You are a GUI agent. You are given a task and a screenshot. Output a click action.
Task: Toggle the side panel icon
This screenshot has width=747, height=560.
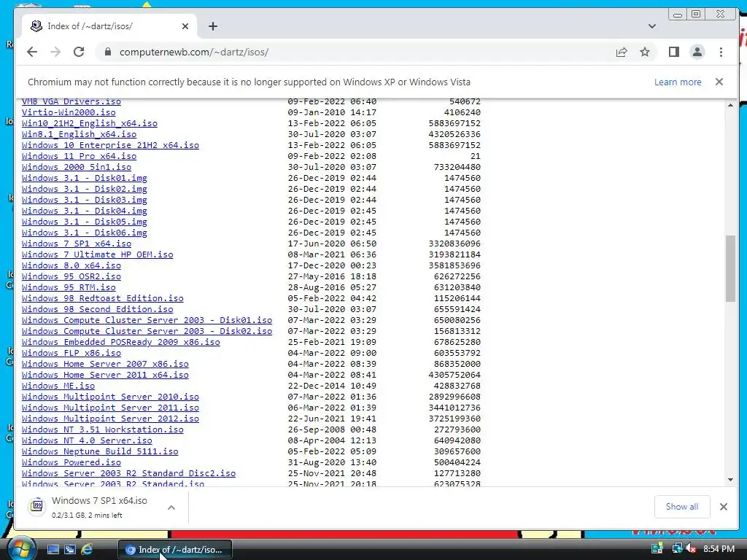point(673,52)
